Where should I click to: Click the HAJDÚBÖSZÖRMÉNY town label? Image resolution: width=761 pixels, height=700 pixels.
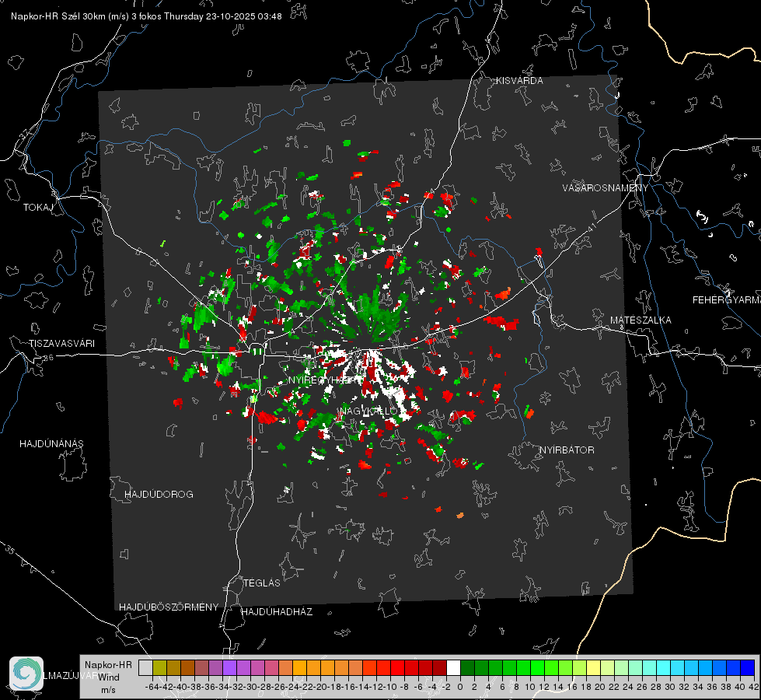pyautogui.click(x=169, y=607)
